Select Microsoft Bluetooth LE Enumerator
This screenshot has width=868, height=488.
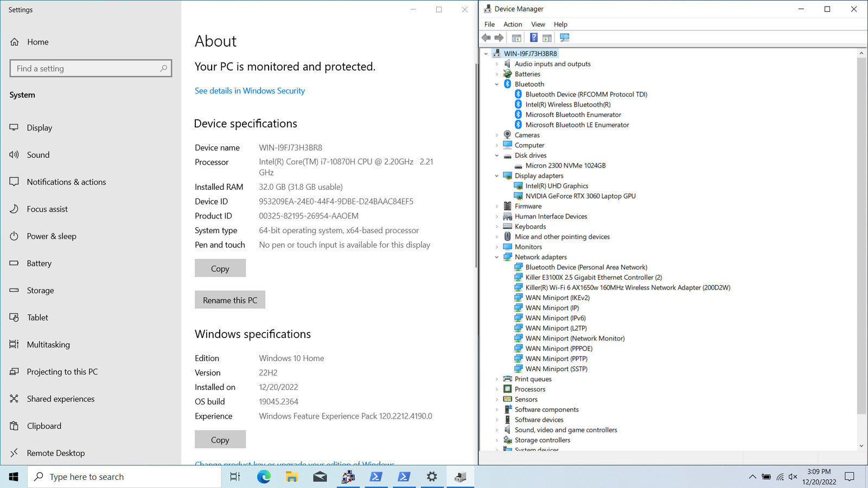tap(577, 125)
